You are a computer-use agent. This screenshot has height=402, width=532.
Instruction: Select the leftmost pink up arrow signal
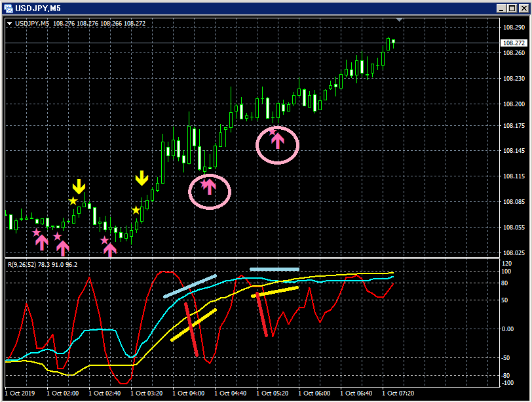[42, 243]
